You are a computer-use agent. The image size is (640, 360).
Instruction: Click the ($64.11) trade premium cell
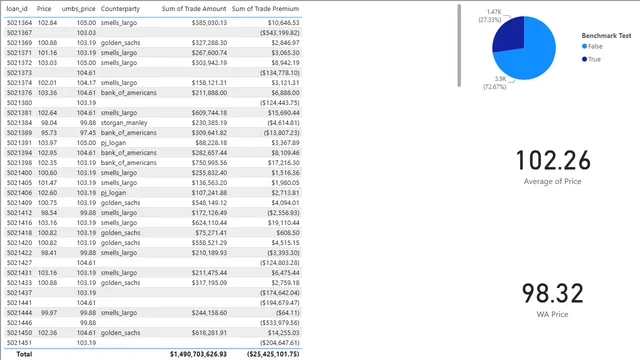pos(287,313)
